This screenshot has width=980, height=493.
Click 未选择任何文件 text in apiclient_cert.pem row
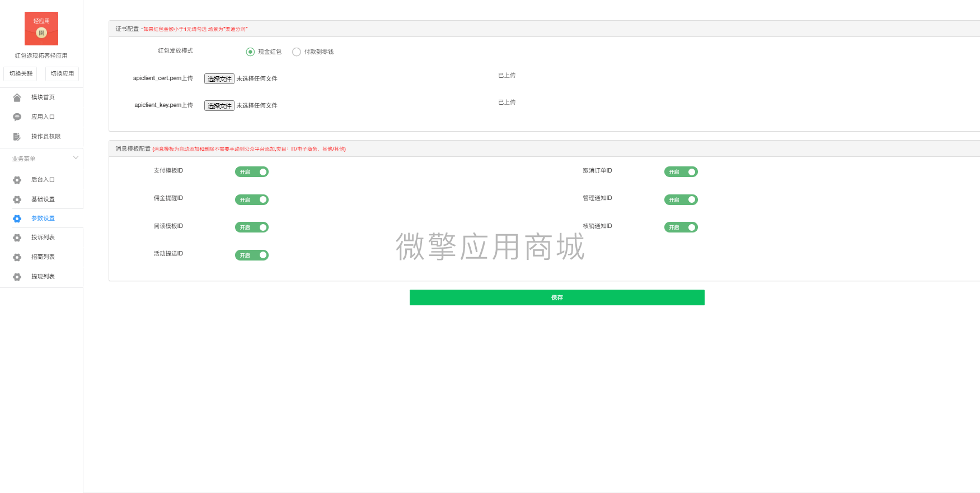(x=257, y=79)
